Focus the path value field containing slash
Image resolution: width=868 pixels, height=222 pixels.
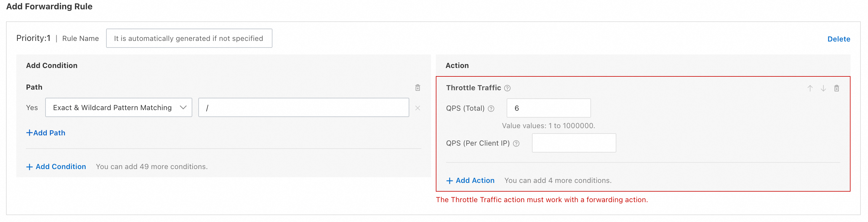point(303,108)
